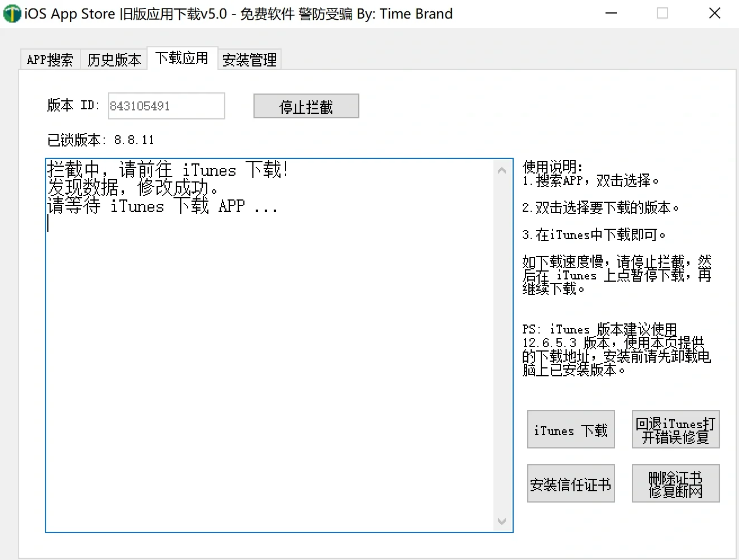
Task: Click the 回退iTunes打开错误修复 button
Action: coord(675,429)
